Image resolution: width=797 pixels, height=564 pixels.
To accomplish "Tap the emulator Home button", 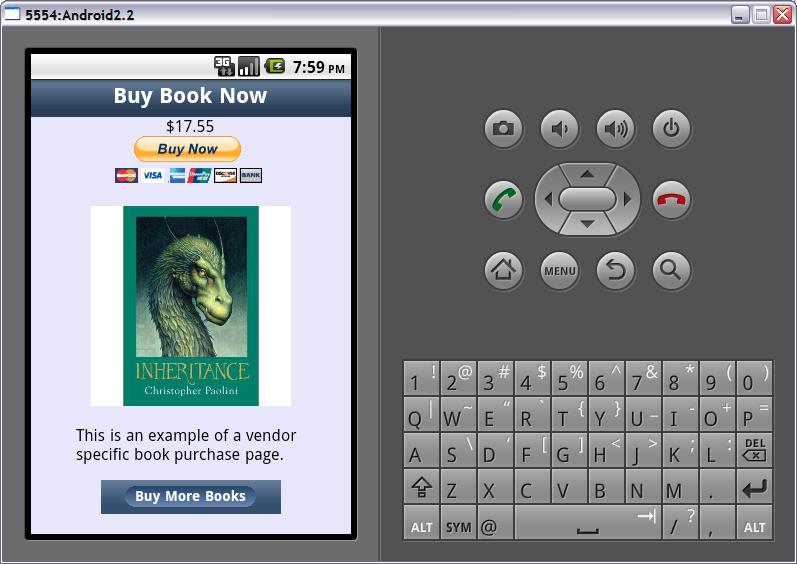I will (503, 270).
